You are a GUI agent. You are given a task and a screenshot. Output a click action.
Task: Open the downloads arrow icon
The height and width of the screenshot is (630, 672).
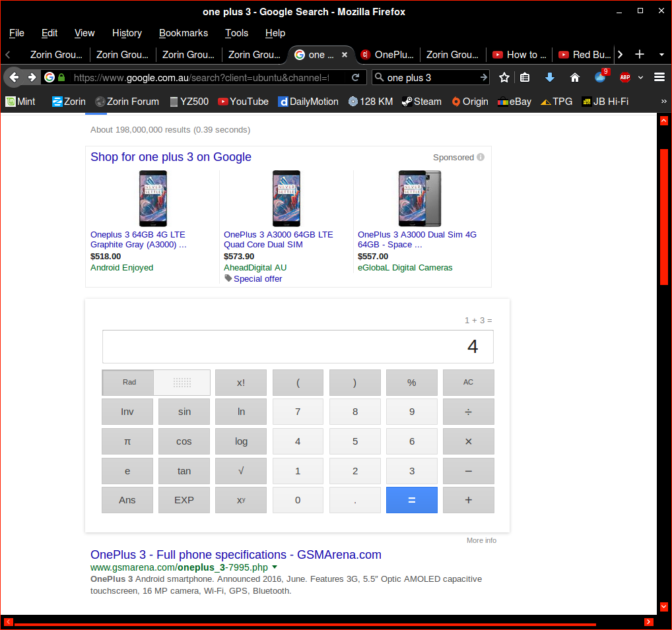tap(549, 78)
